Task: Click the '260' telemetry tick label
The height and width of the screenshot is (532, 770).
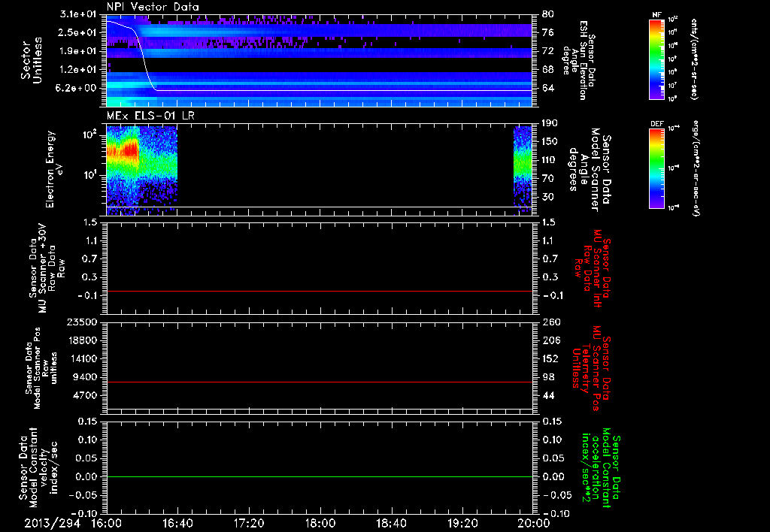Action: pos(550,322)
